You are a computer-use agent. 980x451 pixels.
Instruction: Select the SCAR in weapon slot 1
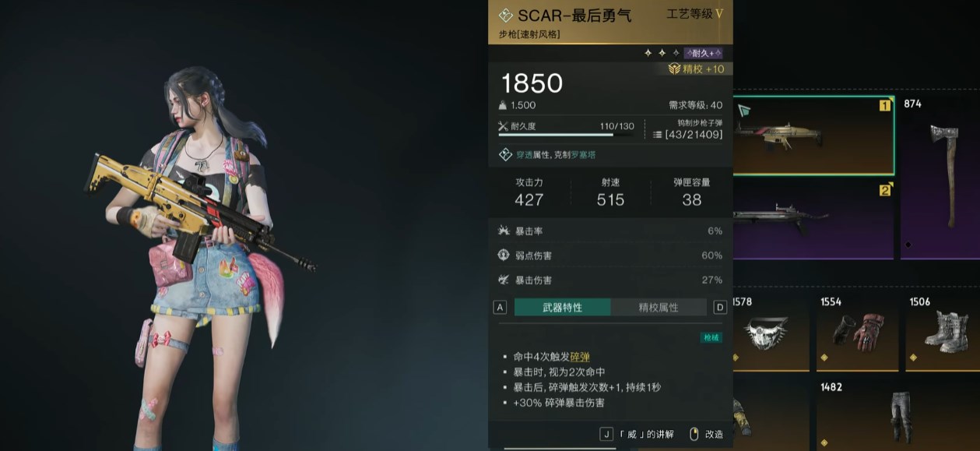click(813, 135)
